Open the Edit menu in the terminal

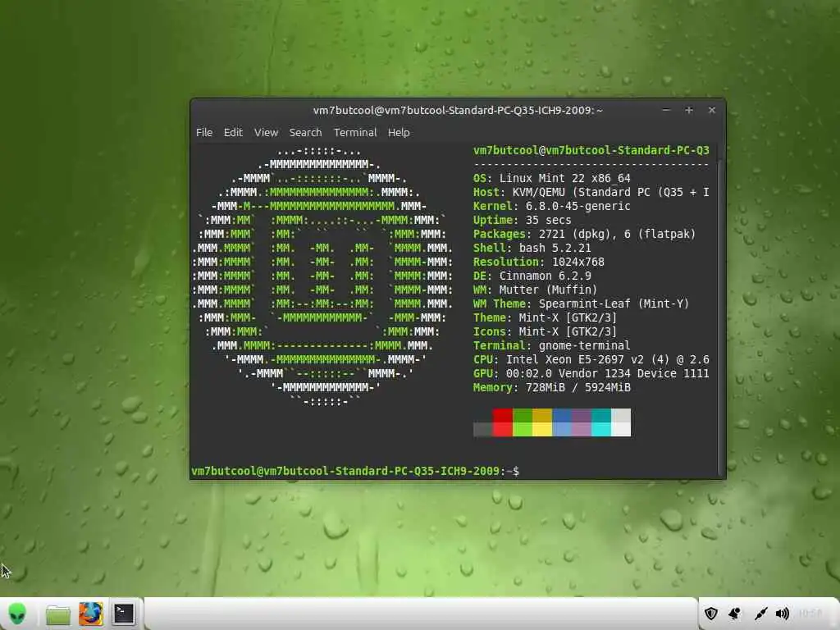(x=233, y=132)
